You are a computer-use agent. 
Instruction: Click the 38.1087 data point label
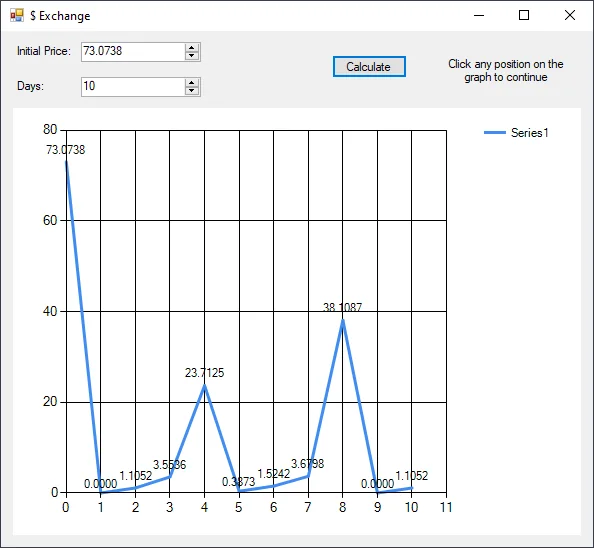click(x=342, y=307)
